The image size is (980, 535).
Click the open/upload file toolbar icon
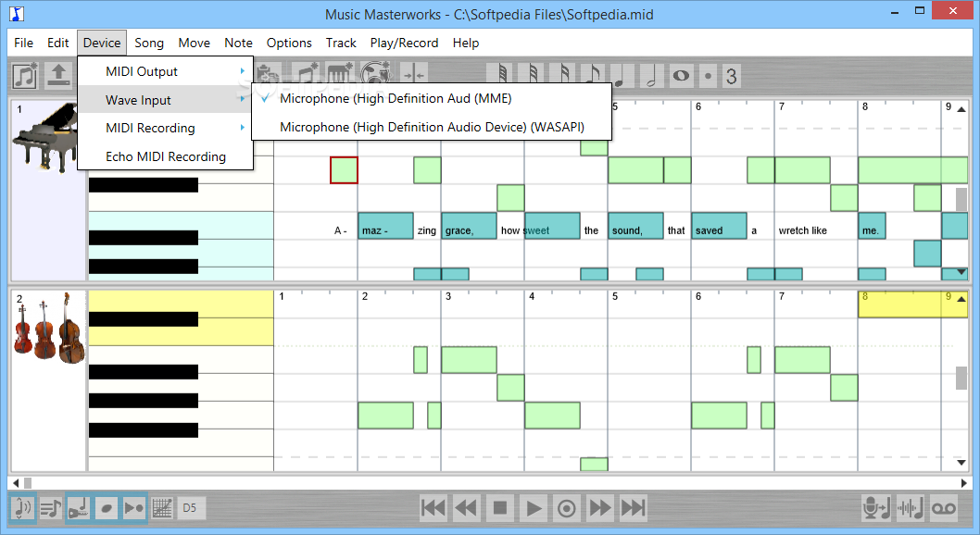click(58, 76)
